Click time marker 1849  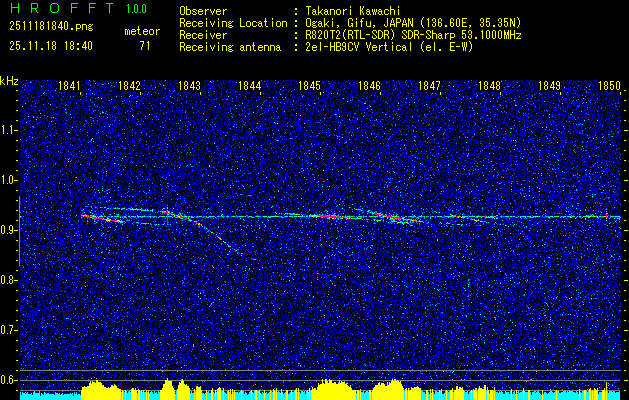(x=549, y=85)
